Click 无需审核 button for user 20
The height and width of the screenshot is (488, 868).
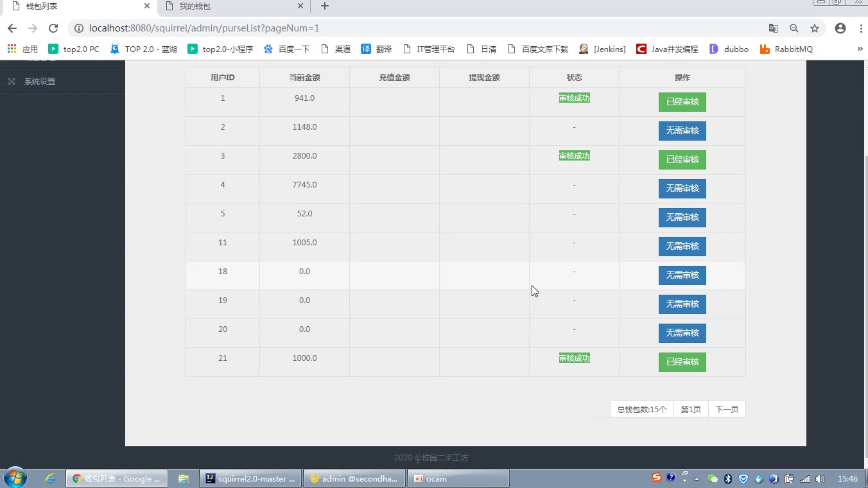(x=682, y=333)
